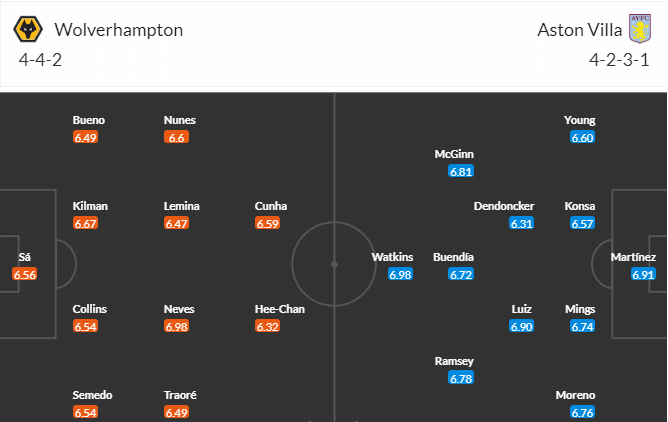This screenshot has width=668, height=422.
Task: Click Sá's 6.56 rating badge
Action: 25,275
